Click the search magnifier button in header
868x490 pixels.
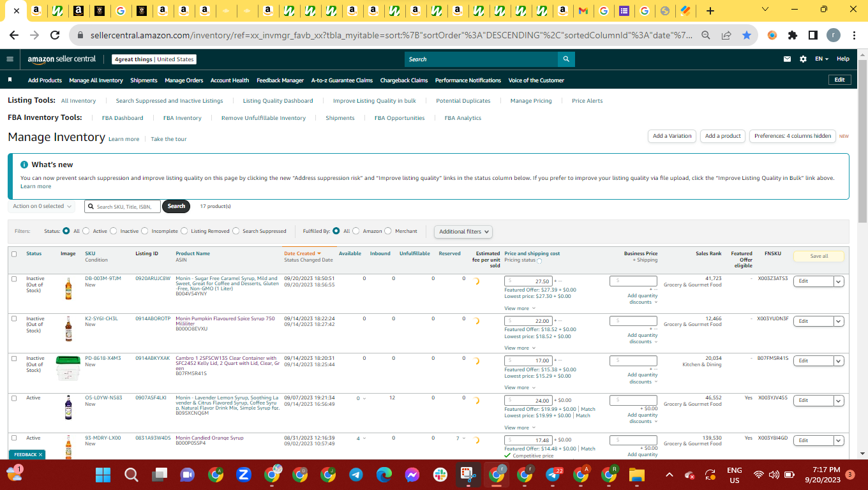point(566,59)
